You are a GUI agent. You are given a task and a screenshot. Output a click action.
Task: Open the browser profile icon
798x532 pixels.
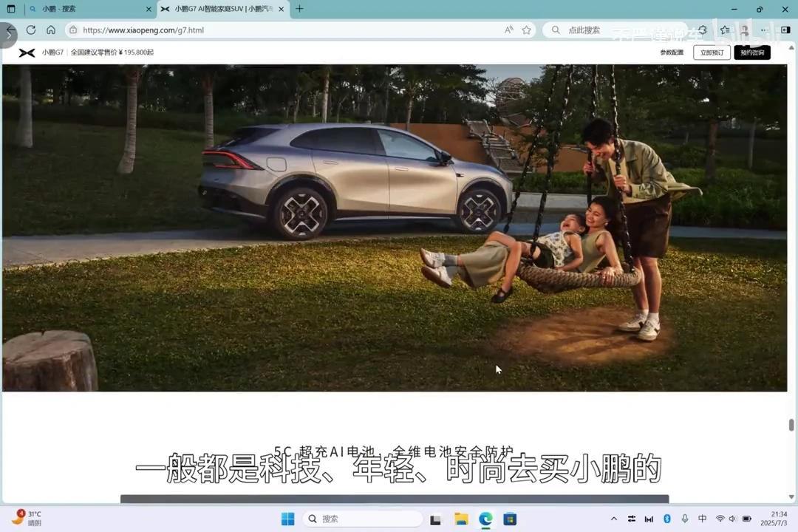point(745,30)
